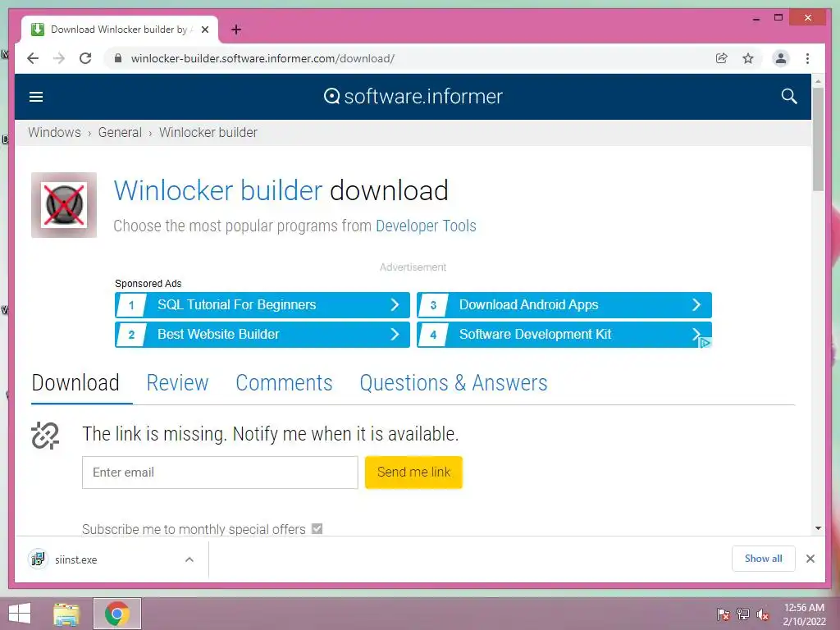Click the muted volume tray icon
840x630 pixels.
(763, 614)
